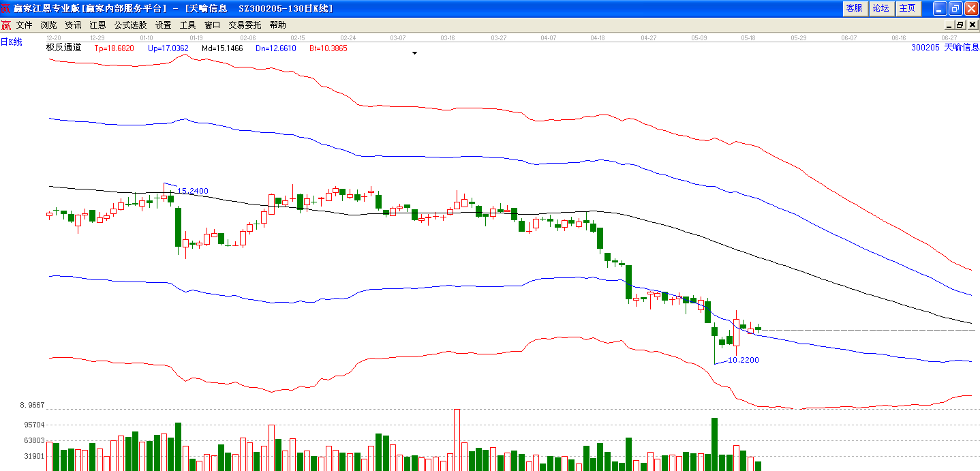980x471 pixels.
Task: Open the 交易委托 menu
Action: coord(245,25)
